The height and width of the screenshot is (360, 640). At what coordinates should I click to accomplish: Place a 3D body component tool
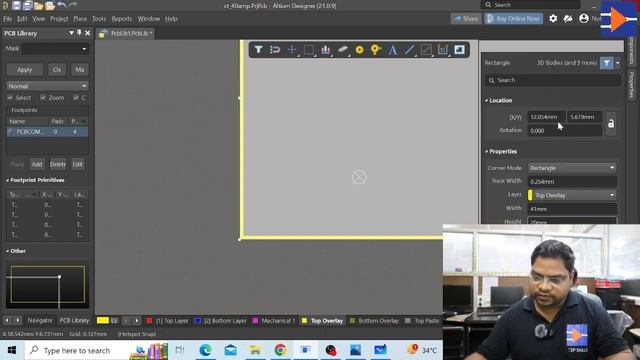click(x=342, y=50)
